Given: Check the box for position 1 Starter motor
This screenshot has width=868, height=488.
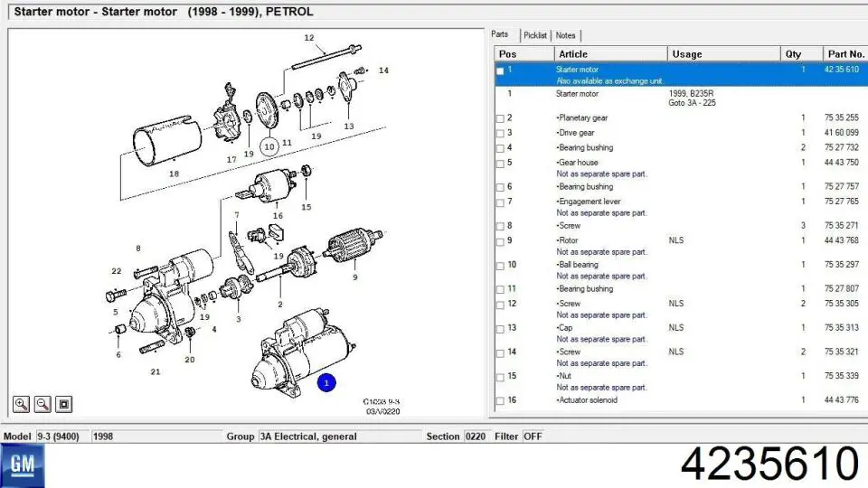Looking at the screenshot, I should pyautogui.click(x=500, y=70).
